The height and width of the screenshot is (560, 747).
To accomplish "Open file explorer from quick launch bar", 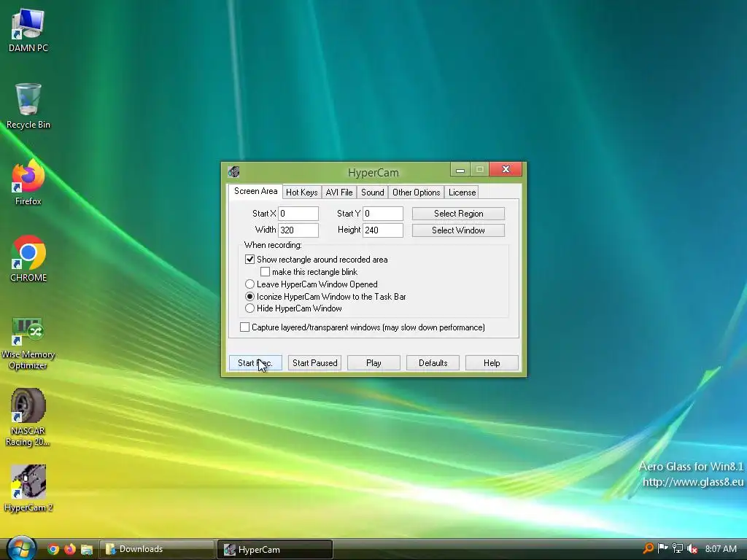I will [86, 549].
